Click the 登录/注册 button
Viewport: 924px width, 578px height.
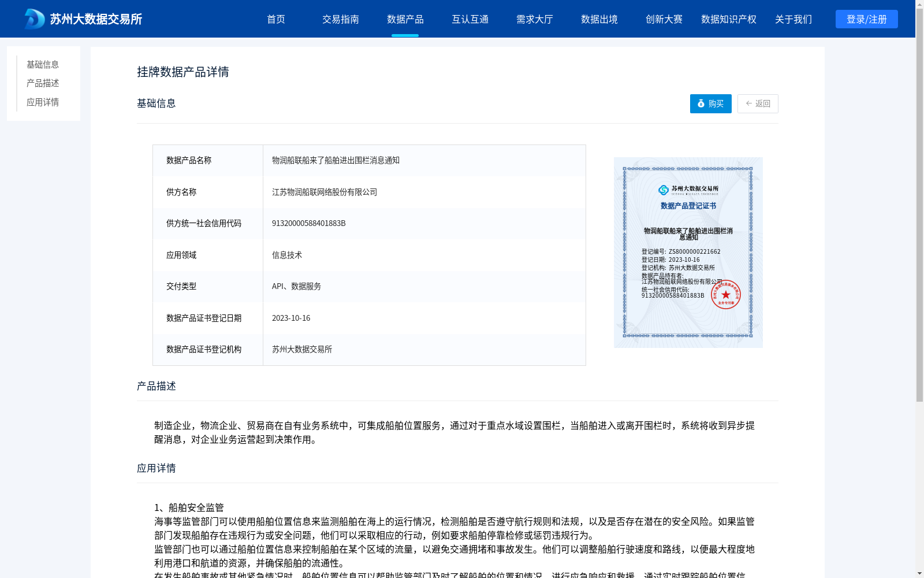[867, 19]
